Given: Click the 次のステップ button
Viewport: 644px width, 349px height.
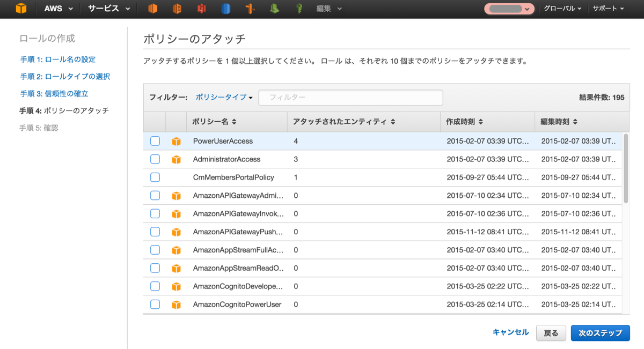Looking at the screenshot, I should (x=600, y=333).
